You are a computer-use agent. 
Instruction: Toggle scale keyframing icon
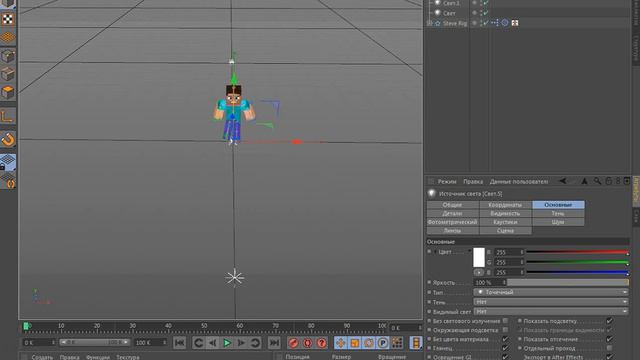355,343
